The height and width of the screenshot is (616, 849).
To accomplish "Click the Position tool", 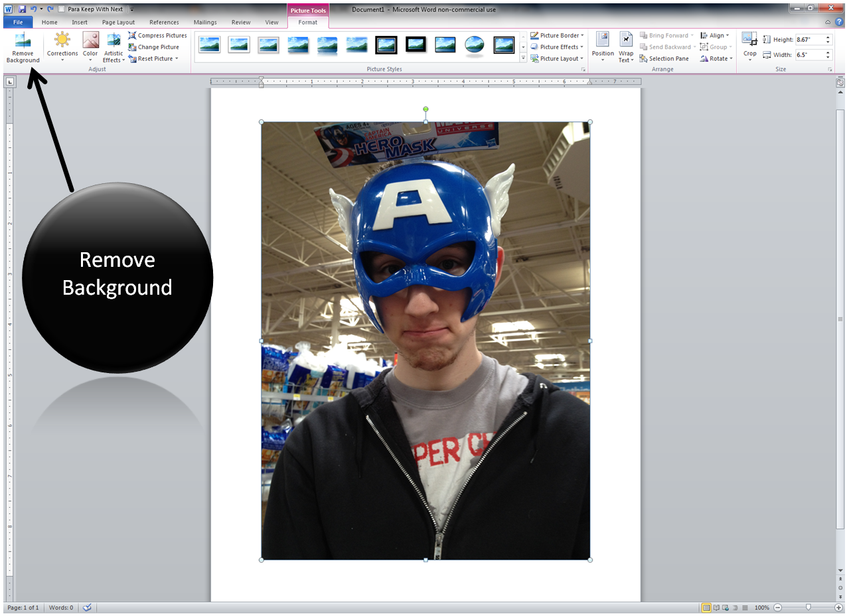I will click(602, 46).
